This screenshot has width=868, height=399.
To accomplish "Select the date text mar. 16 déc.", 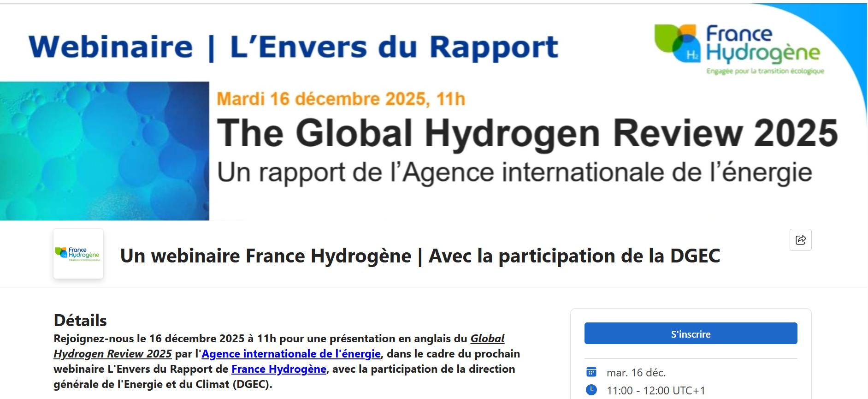I will pos(636,373).
